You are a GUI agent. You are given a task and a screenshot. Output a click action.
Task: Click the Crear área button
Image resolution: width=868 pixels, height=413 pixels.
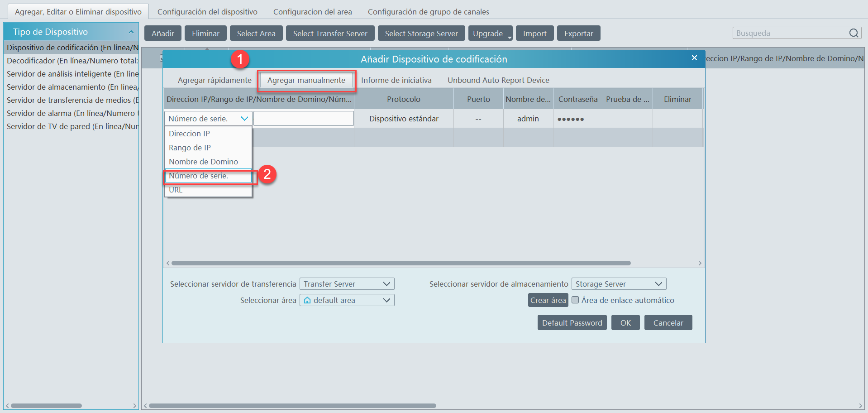tap(548, 300)
